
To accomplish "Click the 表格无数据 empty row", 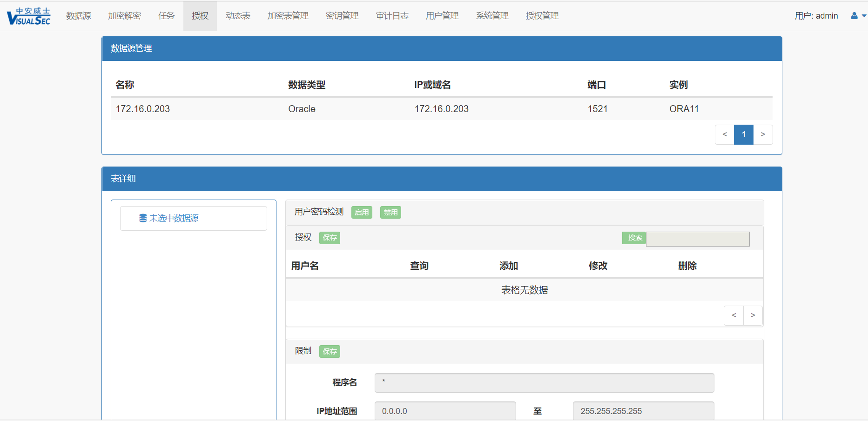I will pyautogui.click(x=525, y=290).
